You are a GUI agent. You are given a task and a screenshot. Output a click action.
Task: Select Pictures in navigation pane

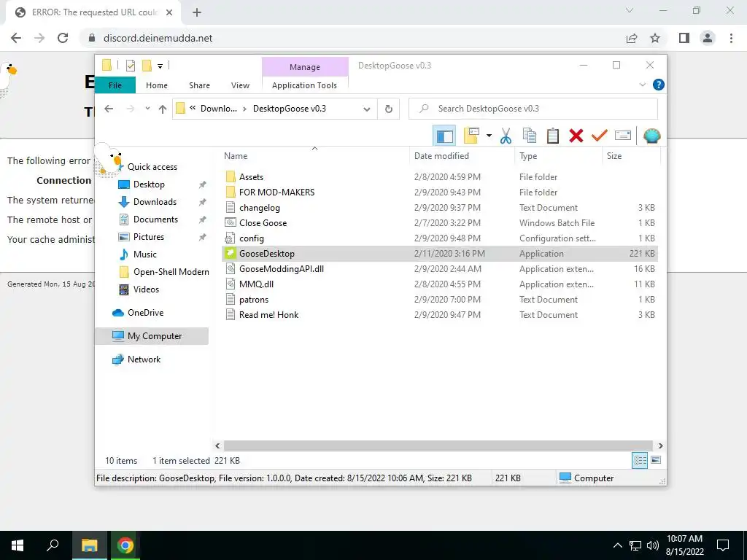coord(149,237)
